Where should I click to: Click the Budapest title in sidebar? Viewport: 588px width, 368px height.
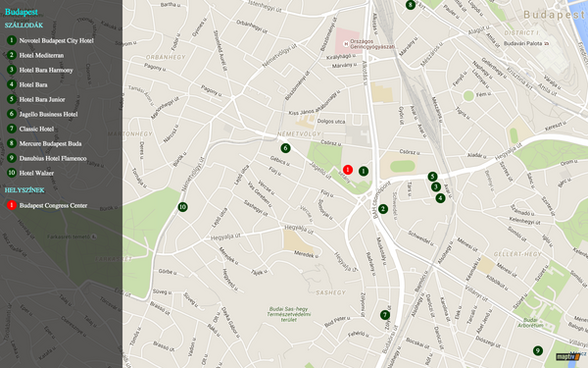tap(22, 12)
